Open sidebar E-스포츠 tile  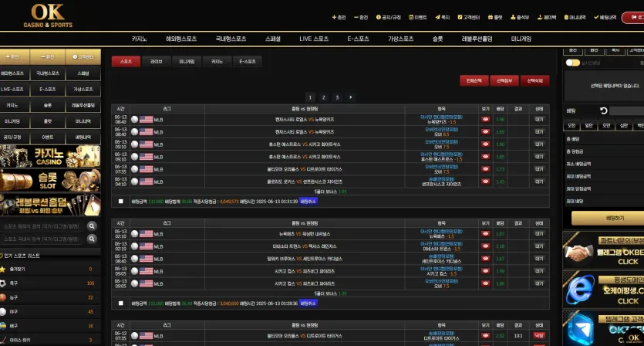click(x=48, y=90)
